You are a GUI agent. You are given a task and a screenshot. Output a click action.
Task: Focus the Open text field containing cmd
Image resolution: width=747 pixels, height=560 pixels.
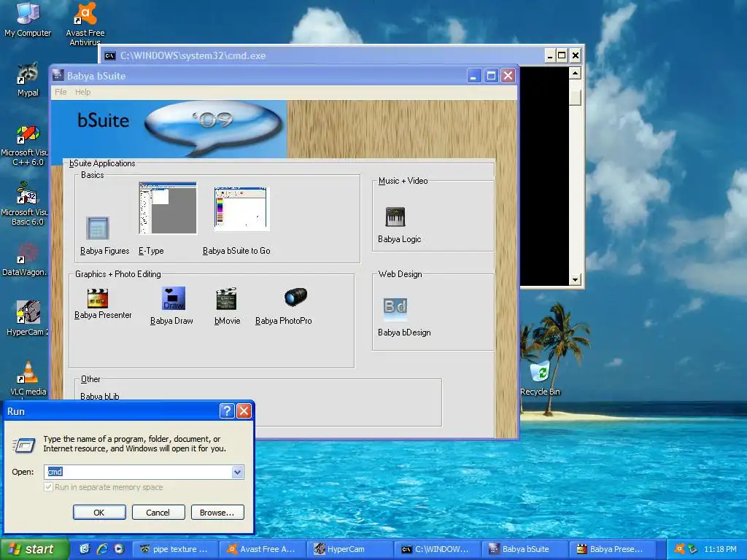pos(138,472)
